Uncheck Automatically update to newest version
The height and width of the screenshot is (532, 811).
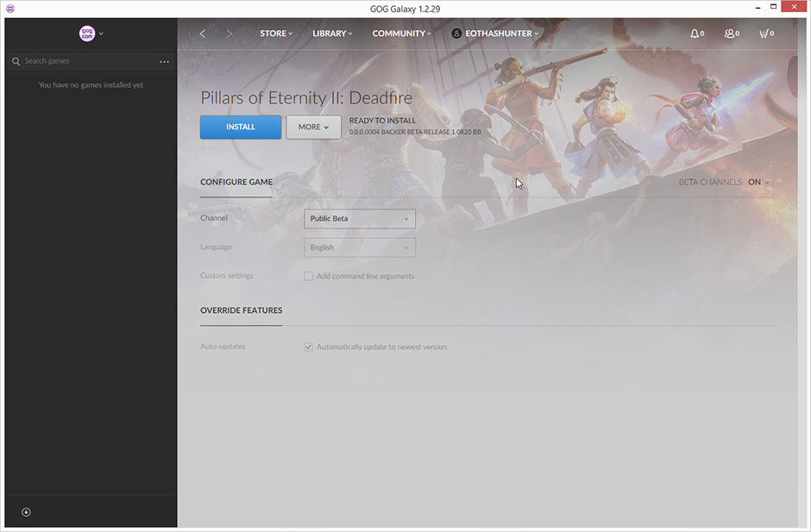[x=308, y=347]
